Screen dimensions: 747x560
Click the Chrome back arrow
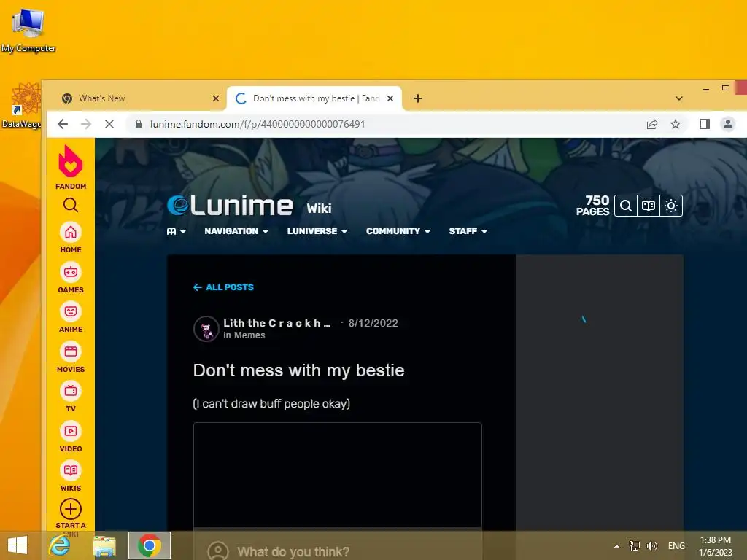tap(63, 124)
